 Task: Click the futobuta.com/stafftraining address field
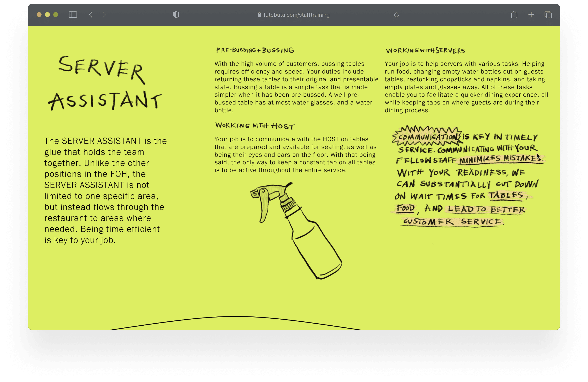coord(296,15)
